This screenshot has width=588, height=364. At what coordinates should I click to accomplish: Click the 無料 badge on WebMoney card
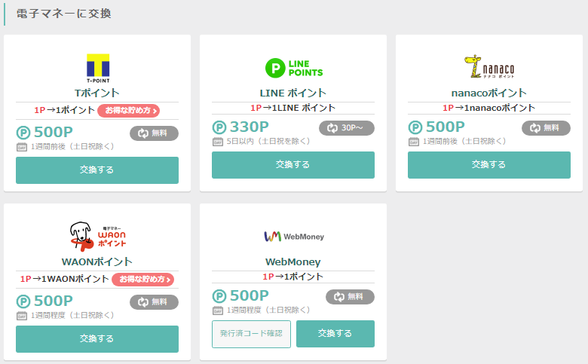tap(350, 297)
